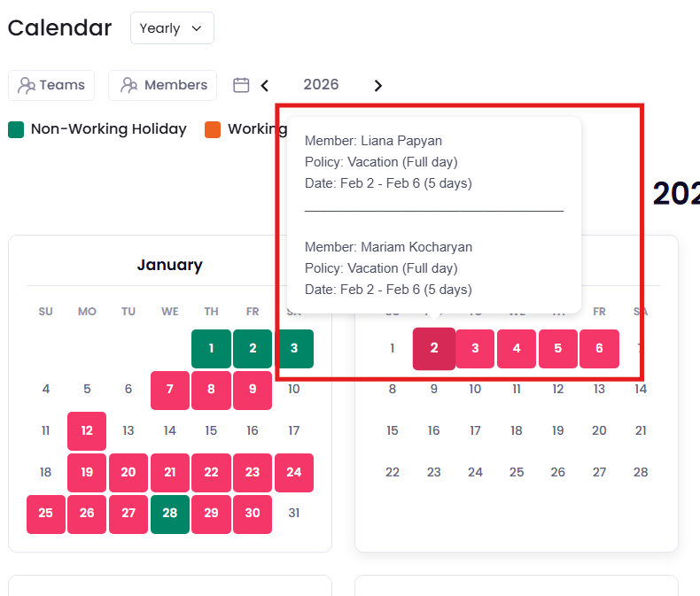Open the Yearly view dropdown

coord(172,28)
